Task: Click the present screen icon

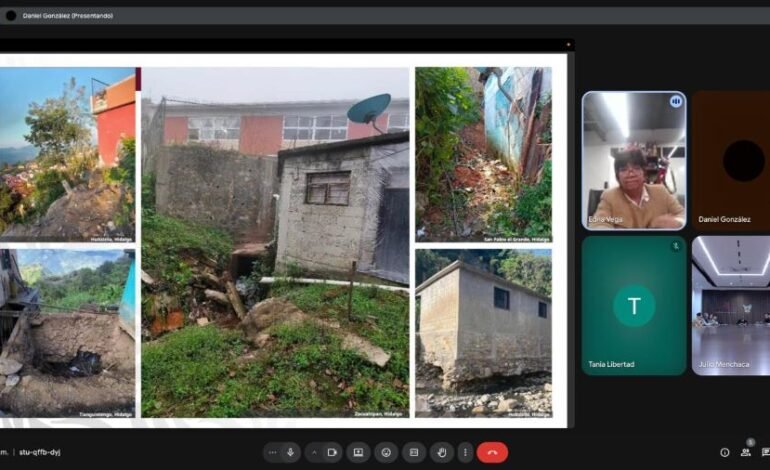Action: [x=358, y=453]
